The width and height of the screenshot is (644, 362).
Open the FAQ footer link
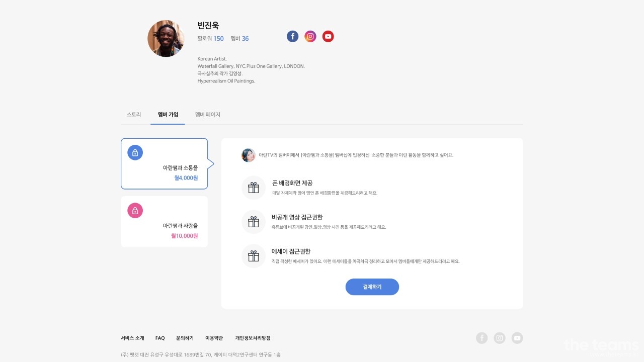160,338
